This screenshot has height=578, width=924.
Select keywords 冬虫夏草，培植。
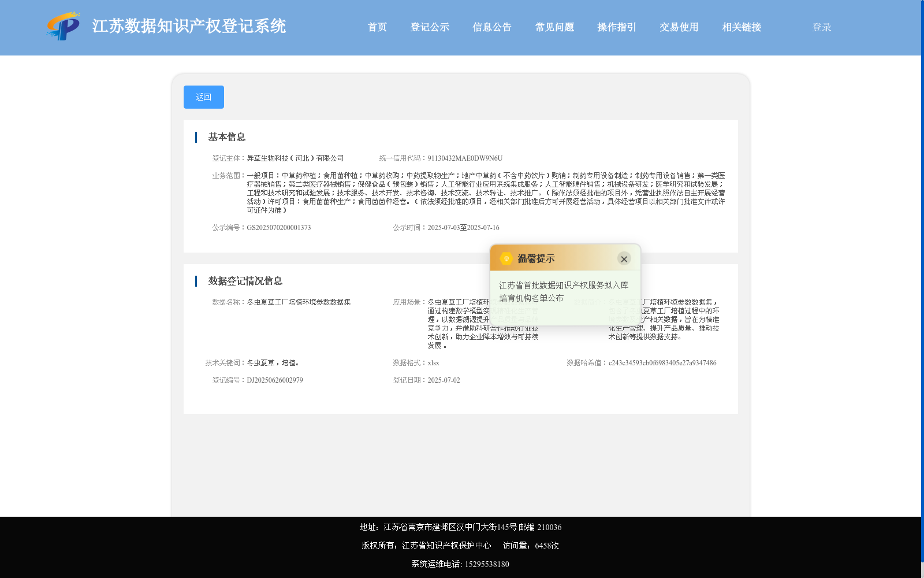[273, 363]
